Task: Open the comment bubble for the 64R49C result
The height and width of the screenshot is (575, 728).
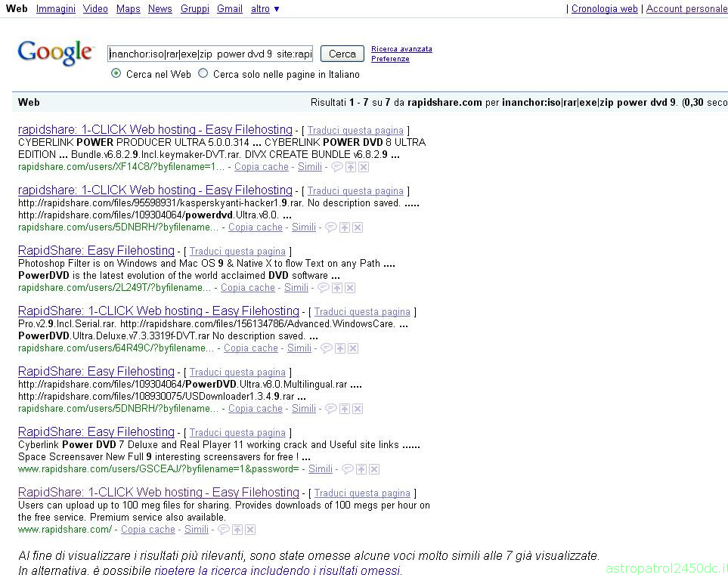Action: (327, 348)
